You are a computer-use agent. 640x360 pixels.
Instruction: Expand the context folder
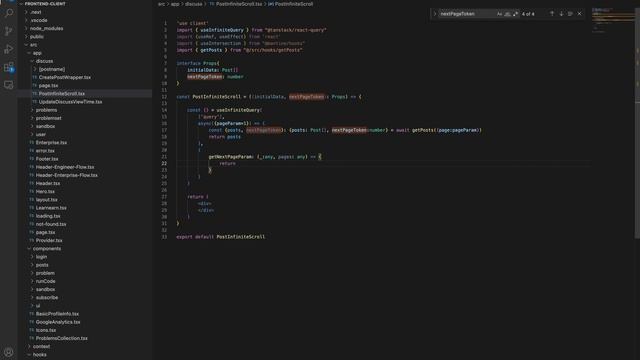click(41, 347)
